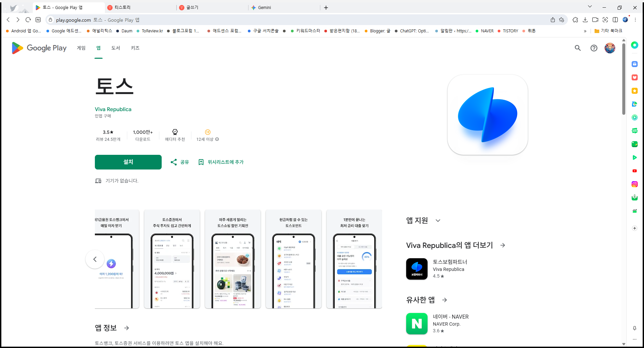This screenshot has height=348, width=644.
Task: Open Google Play help
Action: click(594, 48)
